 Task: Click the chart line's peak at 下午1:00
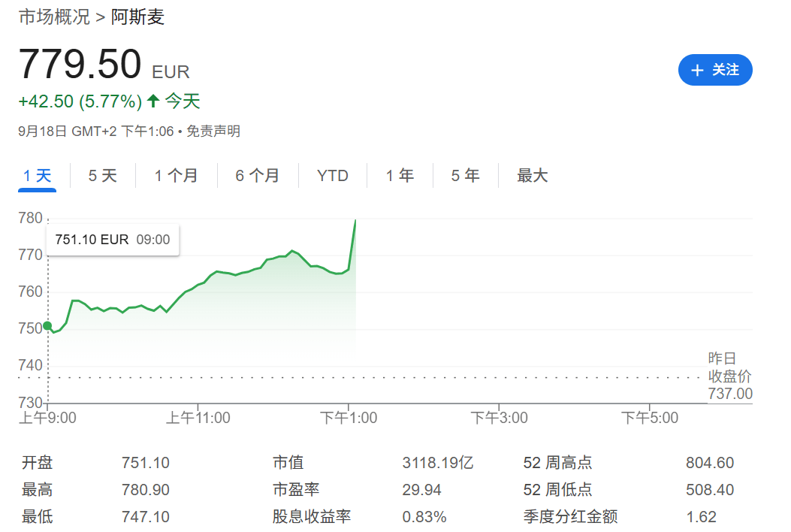coord(355,221)
